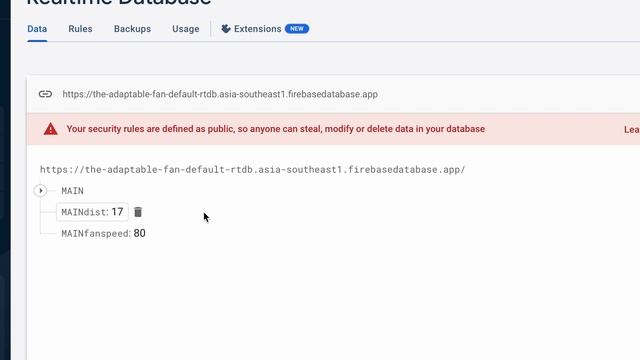The width and height of the screenshot is (640, 360).
Task: Open the Extensions tab label
Action: [258, 29]
